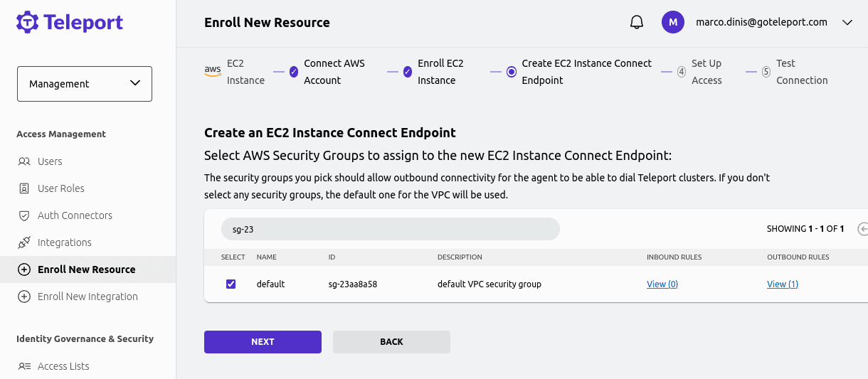Click the user avatar M icon

[673, 22]
